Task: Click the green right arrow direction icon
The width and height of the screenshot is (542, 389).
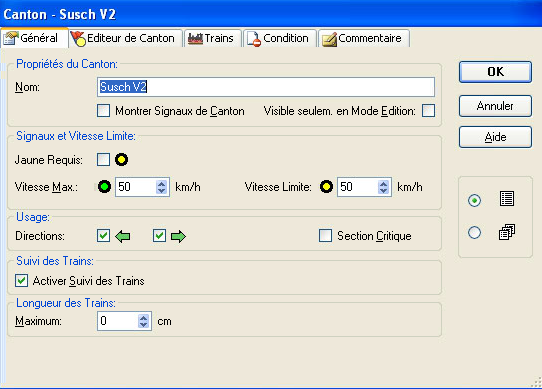Action: click(x=178, y=237)
